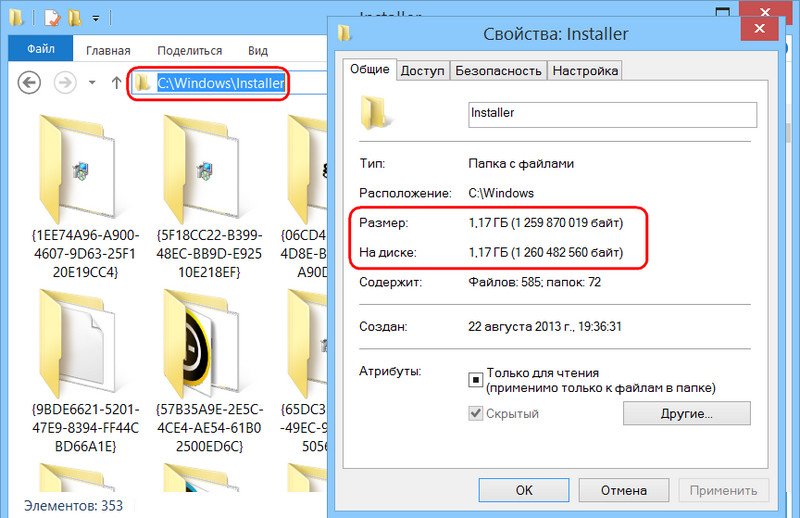Click the Содержит value Файлов: 585; папок: 72
The height and width of the screenshot is (518, 800).
click(534, 282)
